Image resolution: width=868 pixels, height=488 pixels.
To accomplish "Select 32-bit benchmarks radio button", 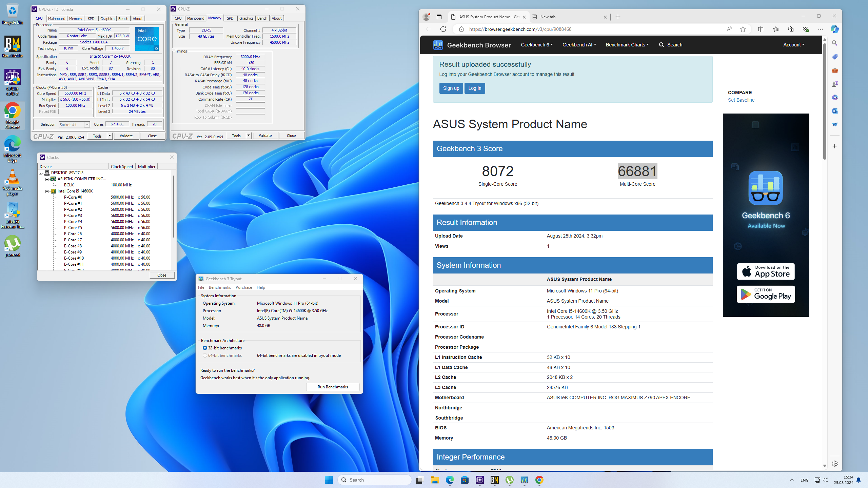I will coord(205,348).
